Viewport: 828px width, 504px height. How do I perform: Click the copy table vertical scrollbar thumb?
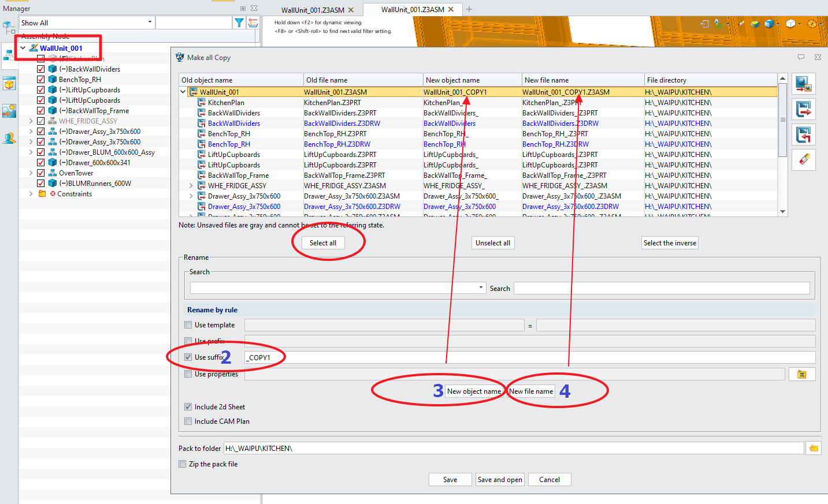782,120
